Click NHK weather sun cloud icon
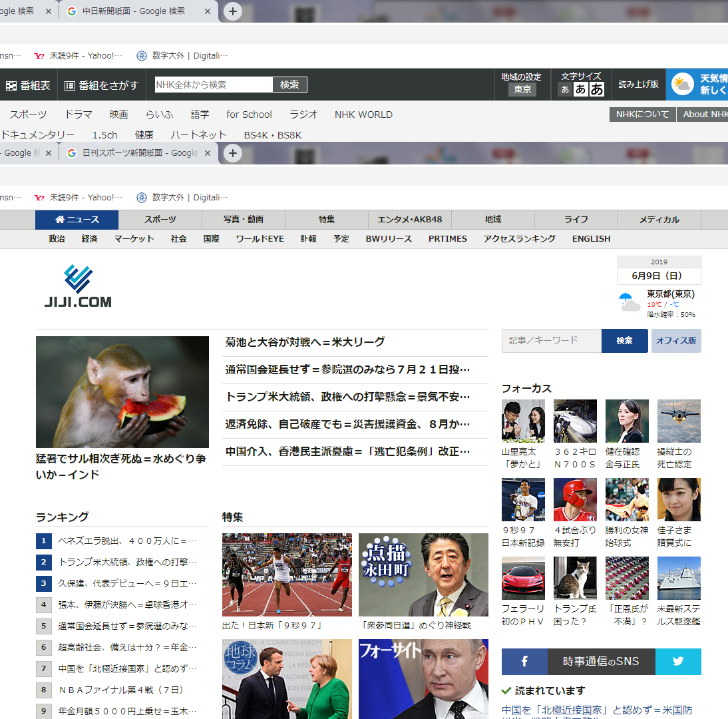The height and width of the screenshot is (719, 728). coord(683,85)
